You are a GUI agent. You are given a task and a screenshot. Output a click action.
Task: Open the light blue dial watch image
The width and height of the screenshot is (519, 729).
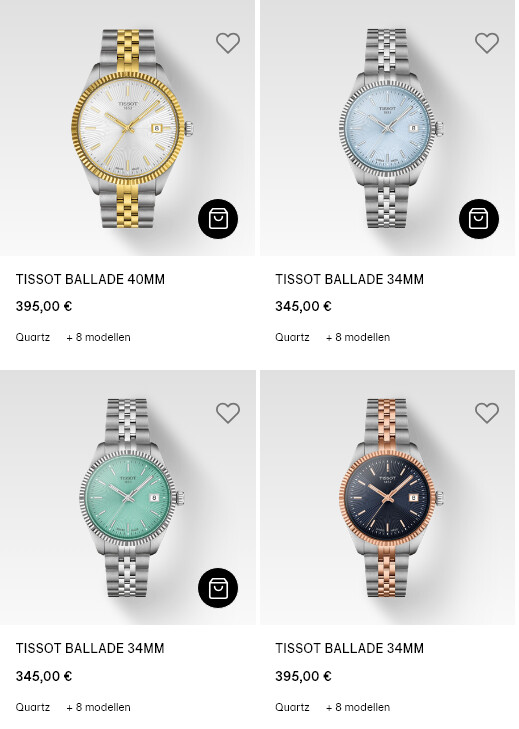[x=391, y=128]
